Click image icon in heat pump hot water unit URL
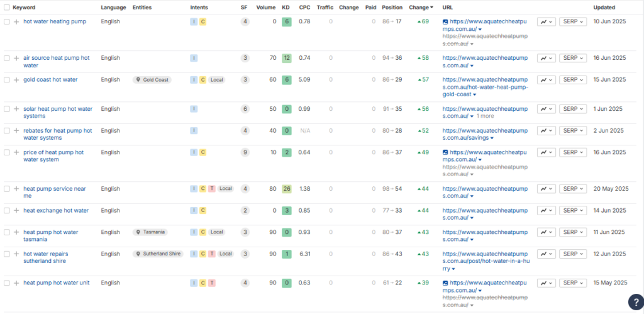 (x=445, y=283)
